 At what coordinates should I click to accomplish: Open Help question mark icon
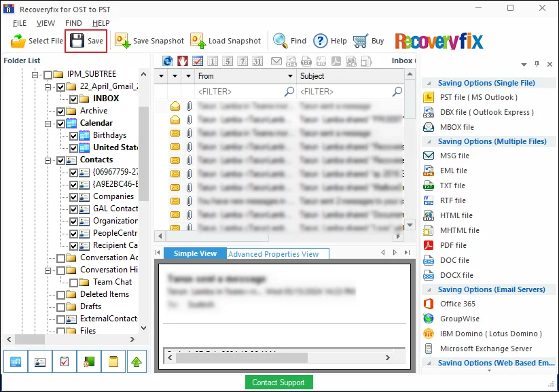pyautogui.click(x=320, y=41)
